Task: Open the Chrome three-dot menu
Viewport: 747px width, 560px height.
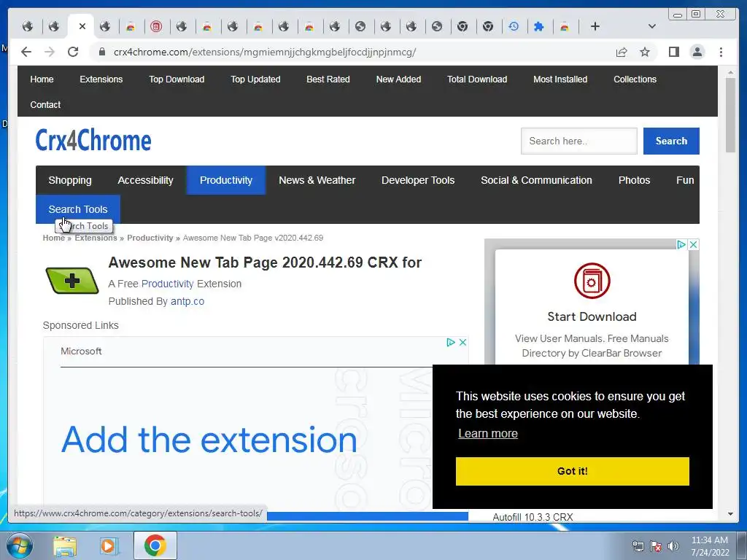Action: point(721,52)
